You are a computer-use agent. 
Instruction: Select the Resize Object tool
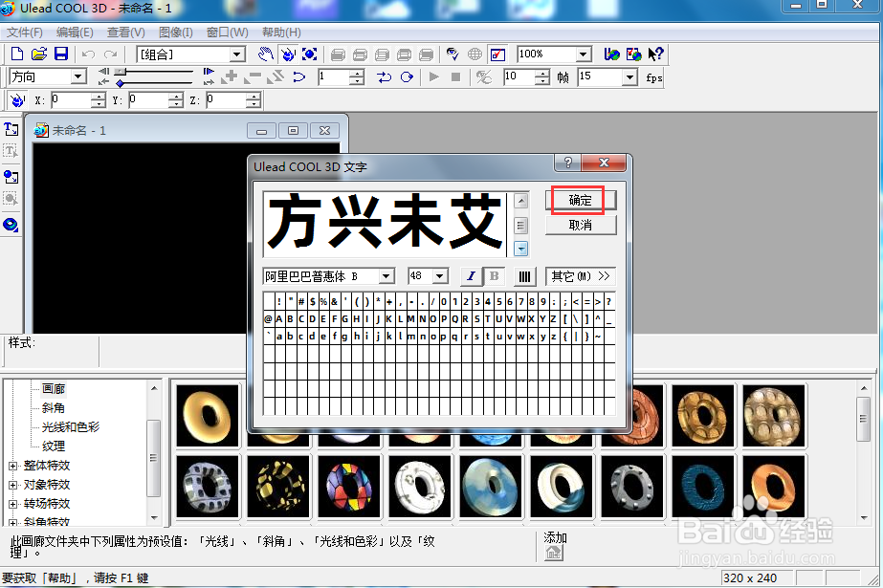pos(310,54)
